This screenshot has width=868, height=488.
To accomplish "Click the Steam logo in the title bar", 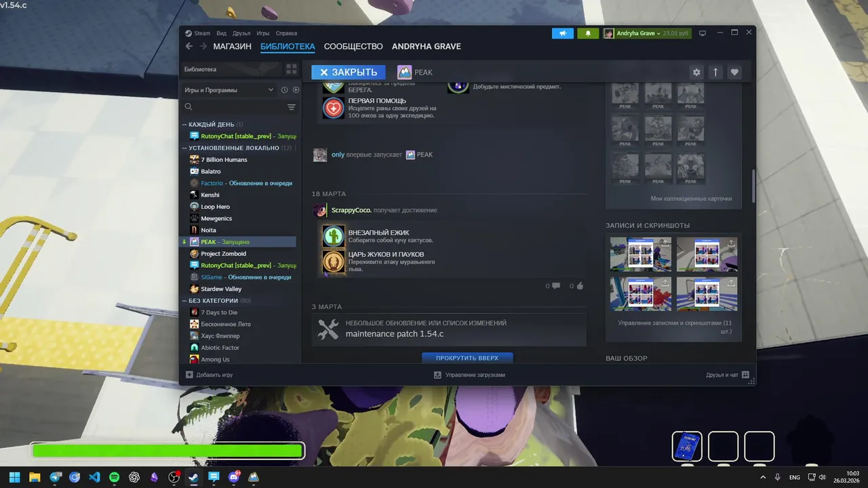I will pyautogui.click(x=189, y=33).
